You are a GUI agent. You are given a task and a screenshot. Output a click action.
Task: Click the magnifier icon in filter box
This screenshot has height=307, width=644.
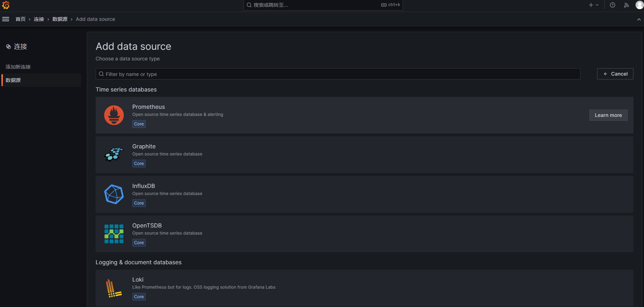(x=101, y=74)
